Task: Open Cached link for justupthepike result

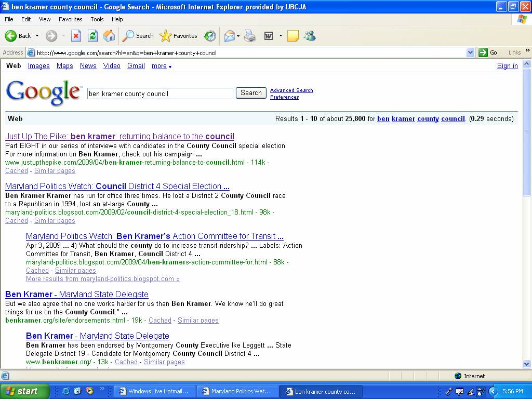Action: click(x=17, y=170)
